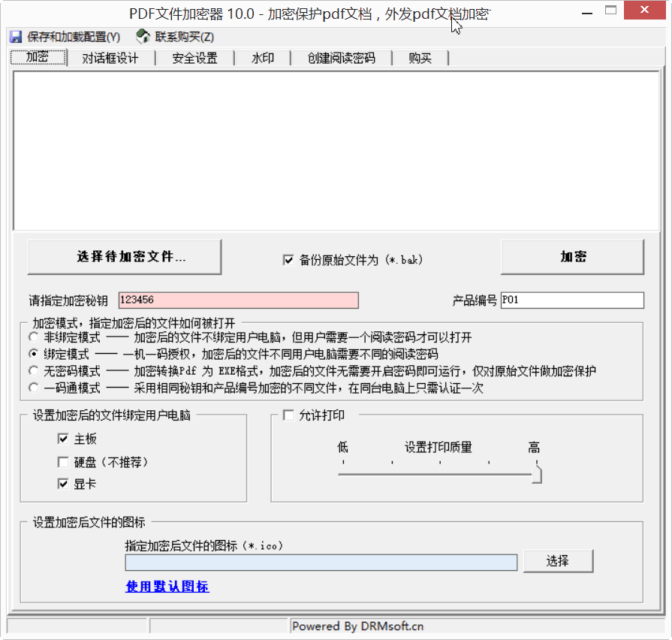The image size is (672, 640).
Task: Choose the 无密码模式 radio option
Action: (x=33, y=371)
